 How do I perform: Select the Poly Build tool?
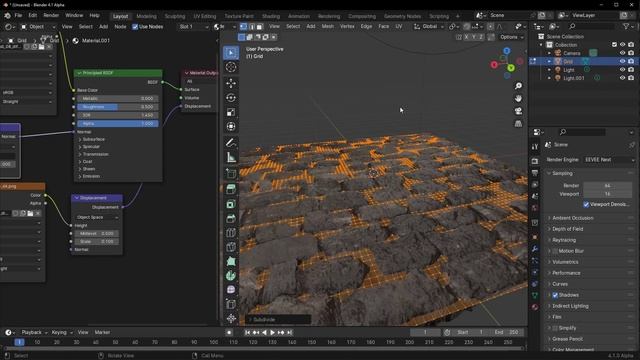point(231,261)
